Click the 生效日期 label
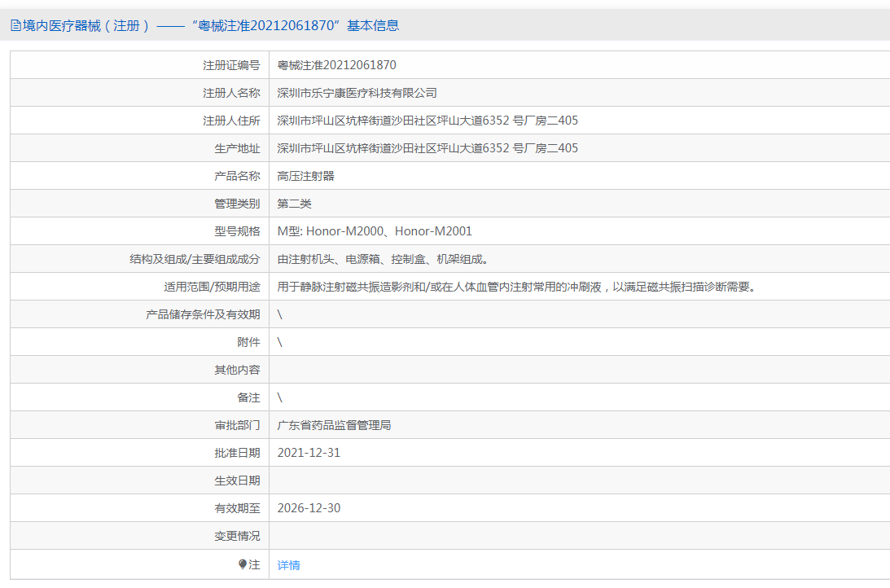Screen dimensions: 890x588 [237, 480]
